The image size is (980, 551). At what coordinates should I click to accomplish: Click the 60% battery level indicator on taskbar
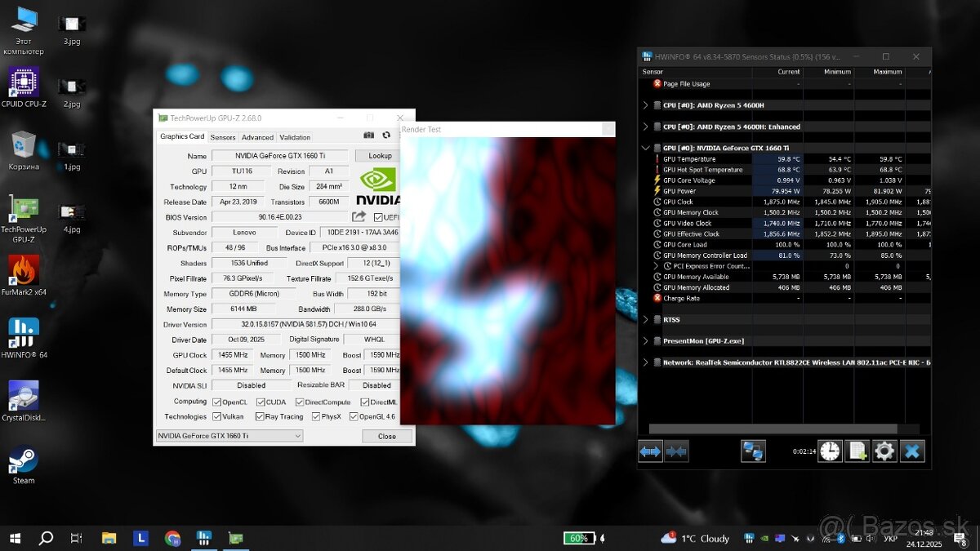[581, 538]
